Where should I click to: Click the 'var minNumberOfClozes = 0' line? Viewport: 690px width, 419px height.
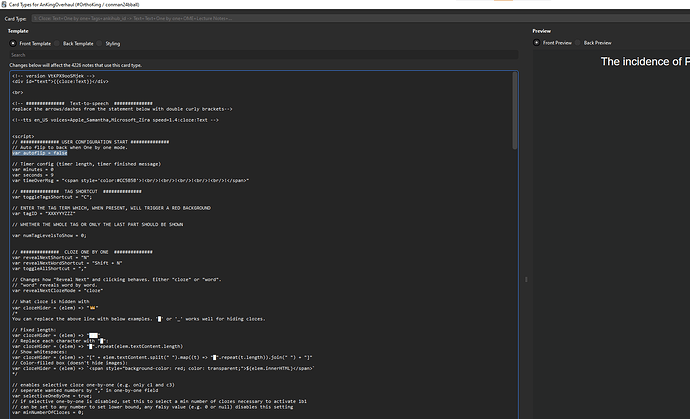click(x=48, y=410)
